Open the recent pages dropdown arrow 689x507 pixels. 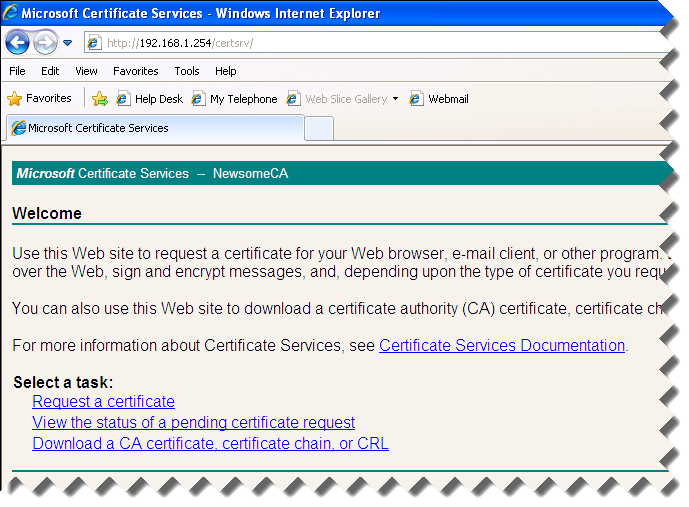[x=67, y=43]
